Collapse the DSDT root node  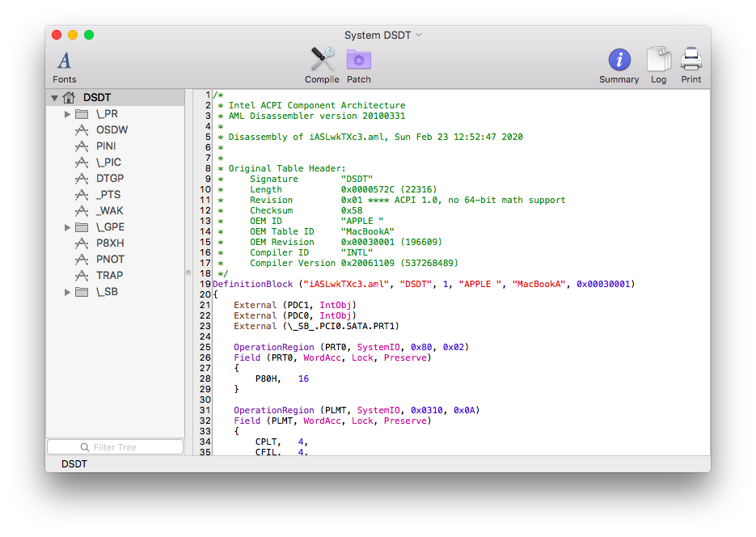point(53,95)
